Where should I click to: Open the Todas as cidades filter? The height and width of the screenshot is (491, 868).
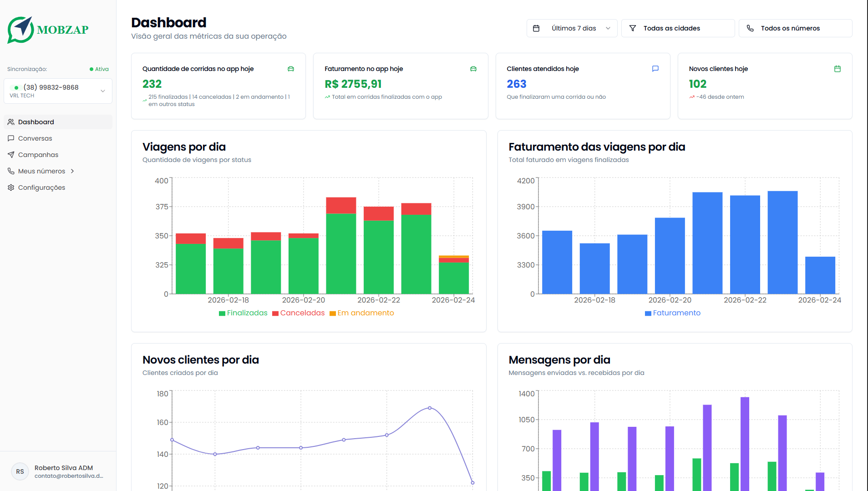tap(677, 28)
